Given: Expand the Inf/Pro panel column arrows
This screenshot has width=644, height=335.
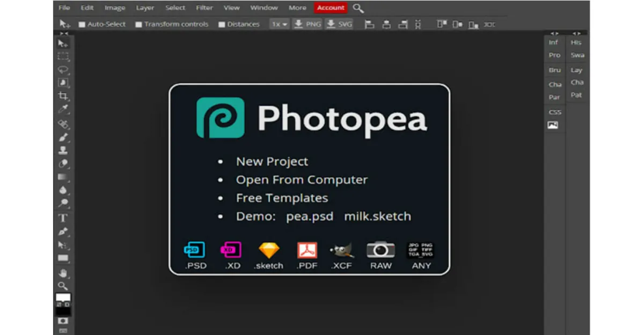Looking at the screenshot, I should pos(554,33).
